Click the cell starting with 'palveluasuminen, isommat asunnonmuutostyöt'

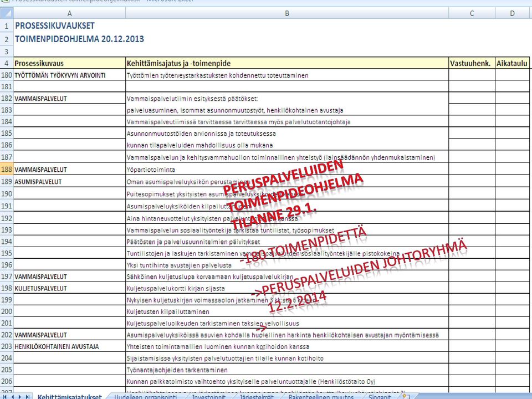pyautogui.click(x=287, y=110)
